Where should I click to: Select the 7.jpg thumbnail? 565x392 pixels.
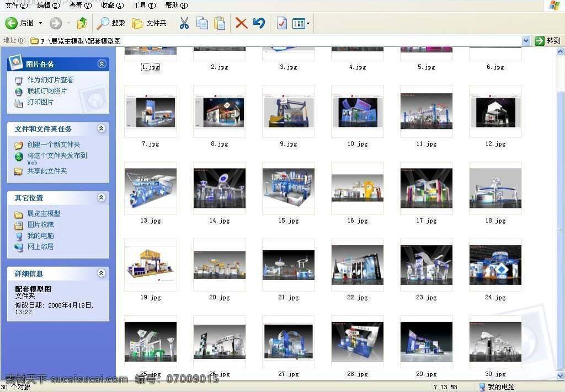[x=151, y=111]
